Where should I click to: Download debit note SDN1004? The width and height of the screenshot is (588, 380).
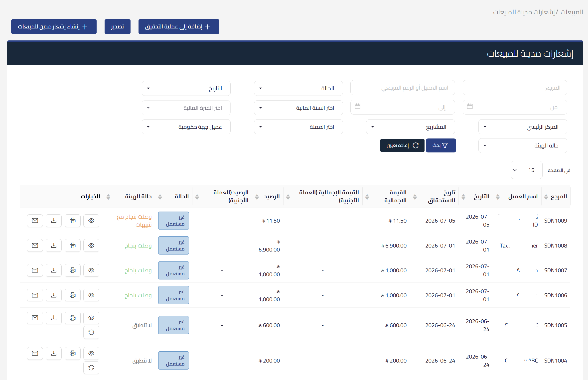click(x=54, y=353)
